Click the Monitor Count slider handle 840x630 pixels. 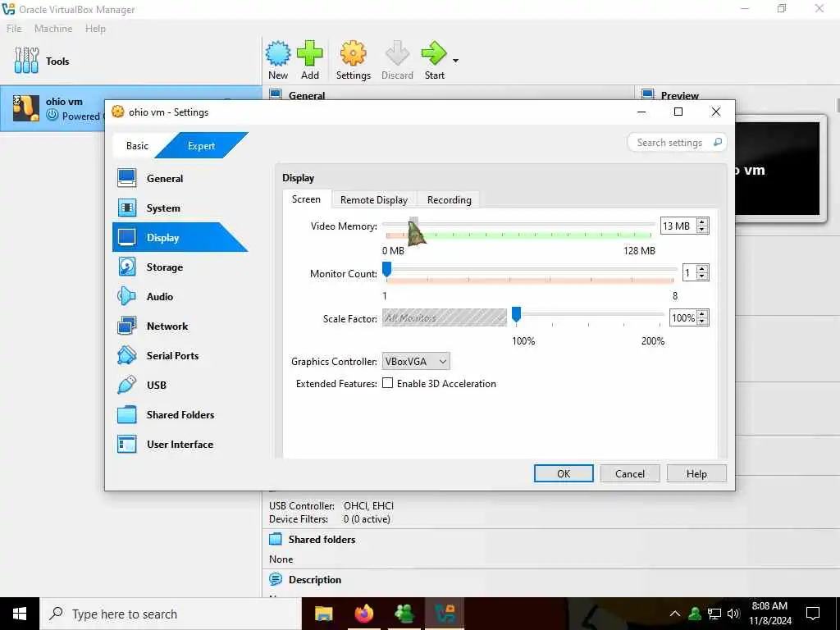click(387, 270)
